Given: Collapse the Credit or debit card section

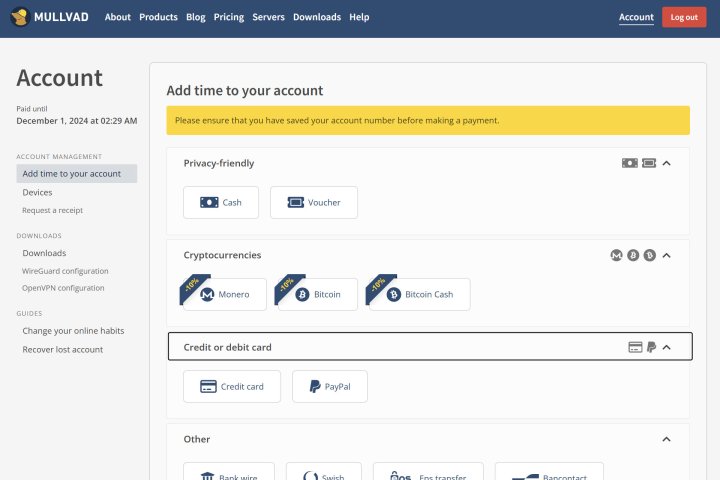Looking at the screenshot, I should [x=667, y=347].
